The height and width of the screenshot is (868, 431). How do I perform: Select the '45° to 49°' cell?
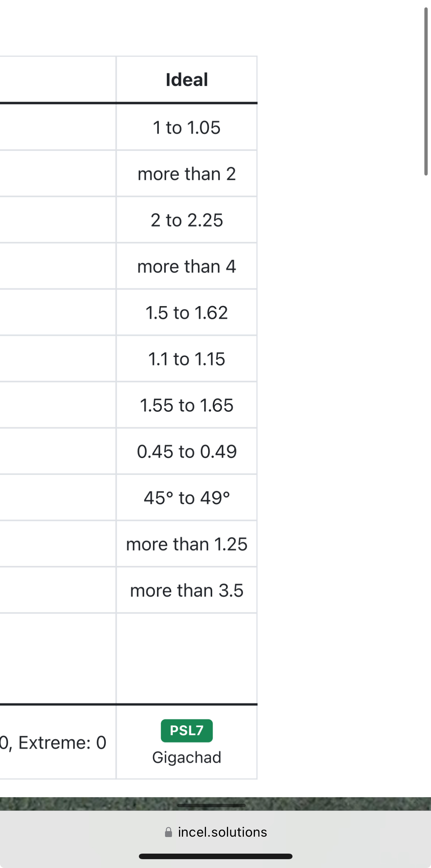(187, 498)
